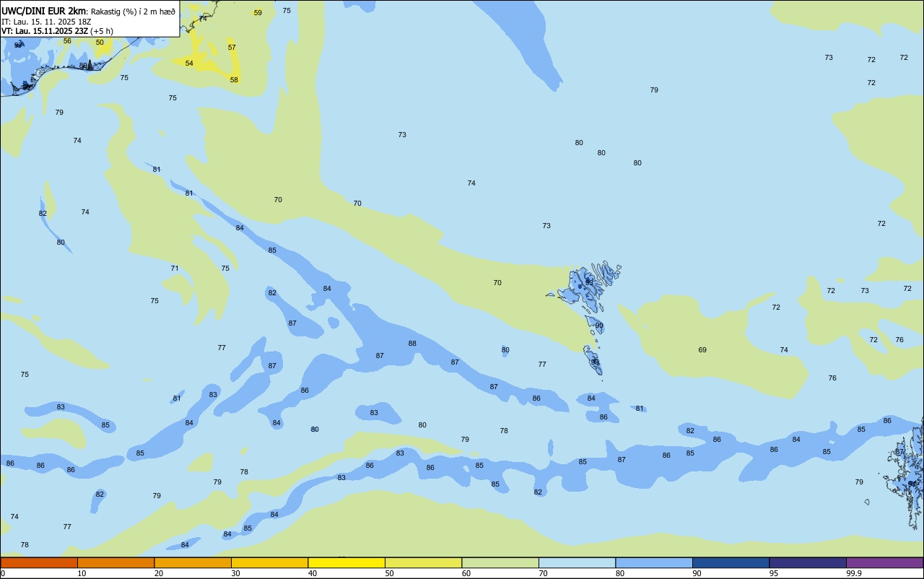Click the humidity value 71 on the map
This screenshot has width=924, height=579.
point(175,269)
